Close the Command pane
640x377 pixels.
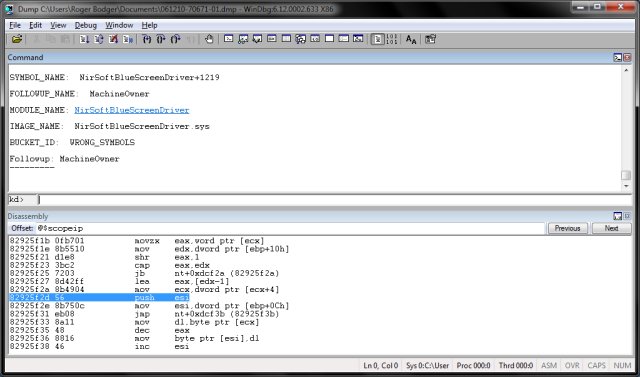click(627, 58)
